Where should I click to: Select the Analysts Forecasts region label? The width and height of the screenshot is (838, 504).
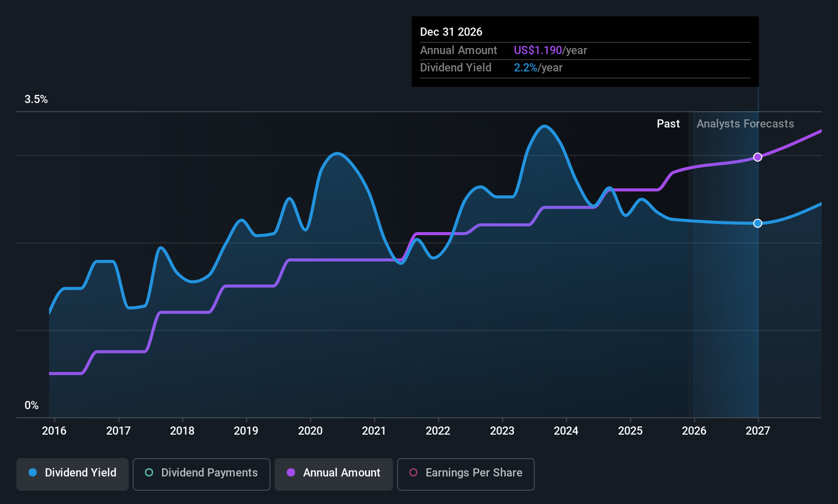[745, 124]
